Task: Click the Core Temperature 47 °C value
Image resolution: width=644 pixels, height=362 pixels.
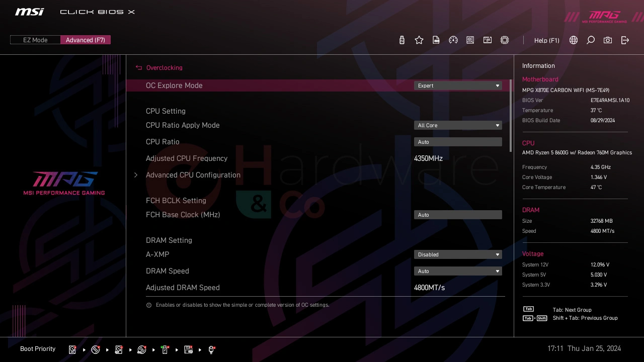Action: point(596,188)
